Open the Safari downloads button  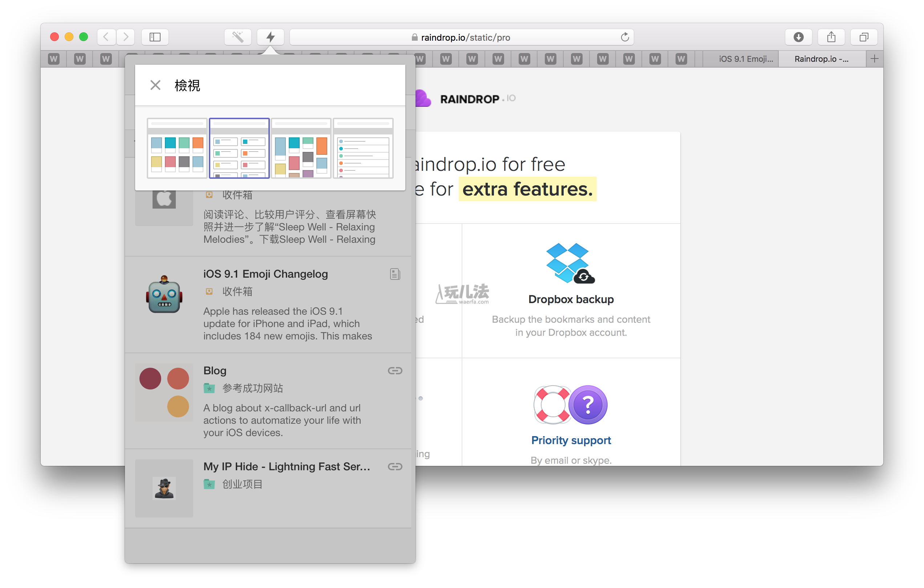coord(799,37)
